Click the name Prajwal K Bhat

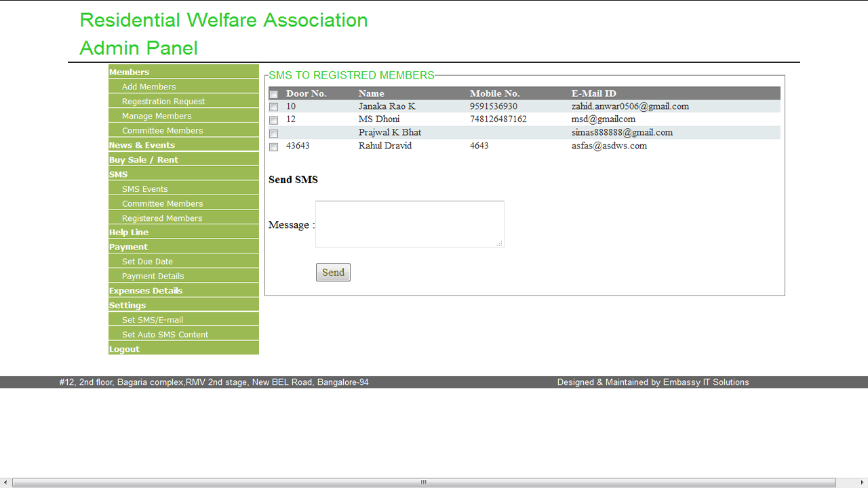390,132
